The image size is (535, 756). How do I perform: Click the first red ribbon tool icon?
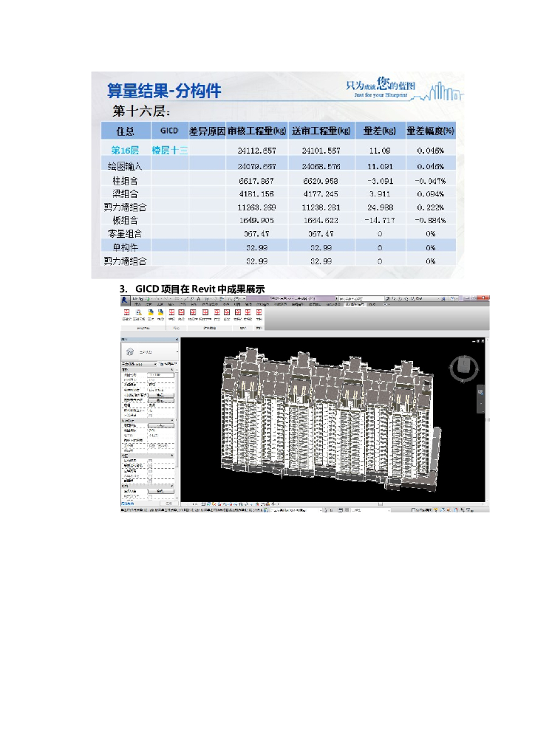point(126,313)
